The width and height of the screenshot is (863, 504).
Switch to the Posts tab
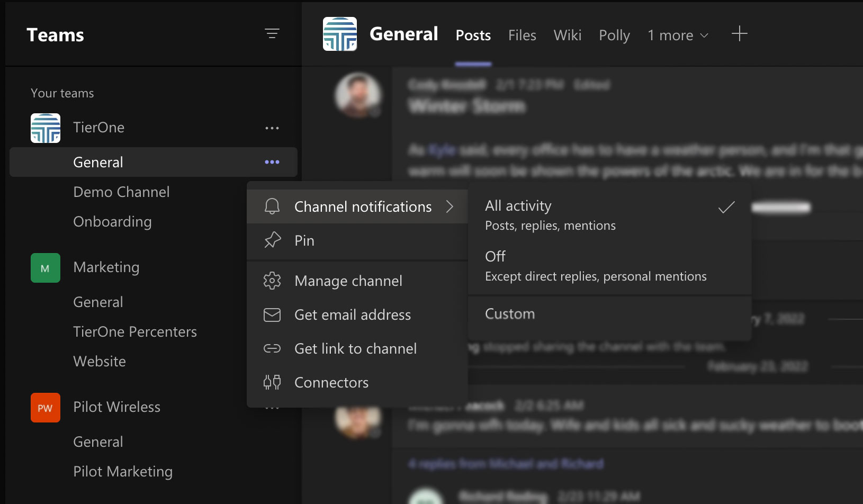pos(473,35)
